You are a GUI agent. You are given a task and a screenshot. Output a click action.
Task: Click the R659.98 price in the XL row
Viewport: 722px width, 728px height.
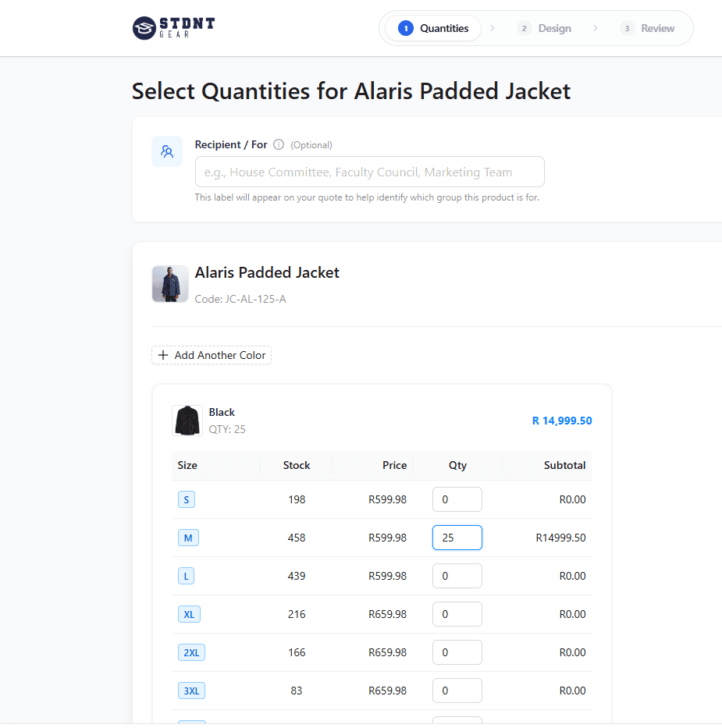pos(388,614)
